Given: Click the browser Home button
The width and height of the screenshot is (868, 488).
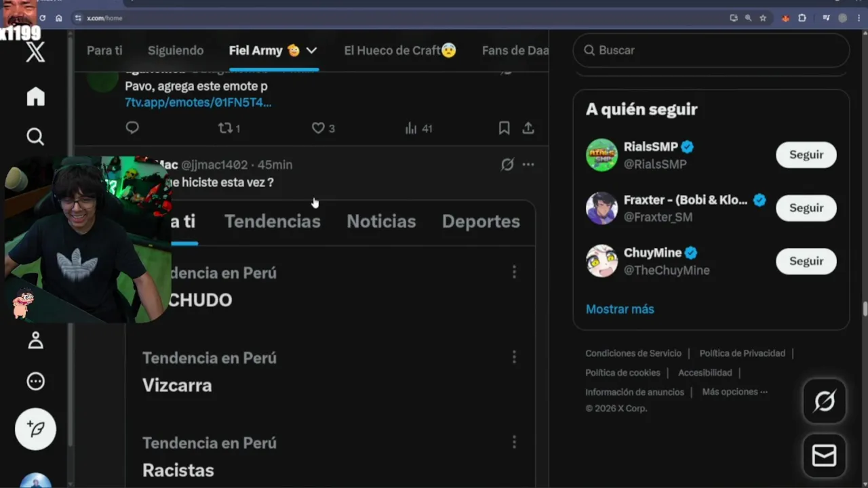Looking at the screenshot, I should coord(59,18).
